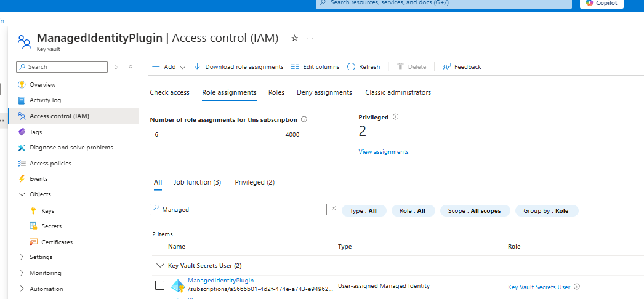Open the Type : All filter
The width and height of the screenshot is (644, 299).
(364, 211)
